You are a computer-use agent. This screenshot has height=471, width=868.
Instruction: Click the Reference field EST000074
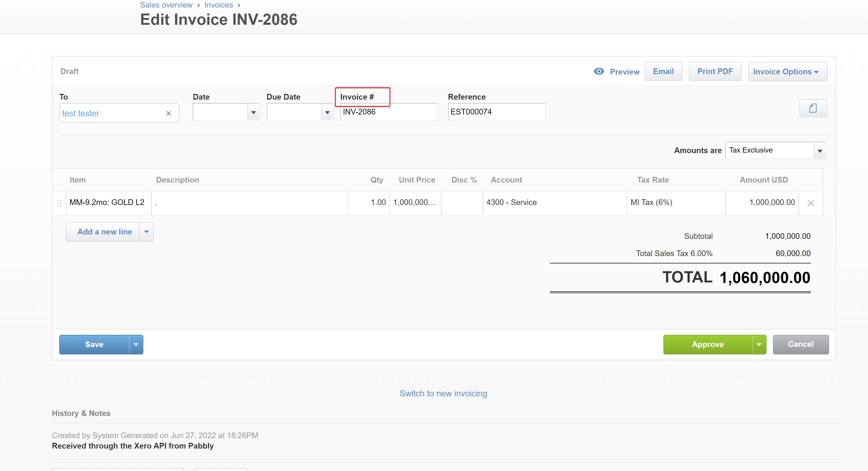[x=497, y=112]
